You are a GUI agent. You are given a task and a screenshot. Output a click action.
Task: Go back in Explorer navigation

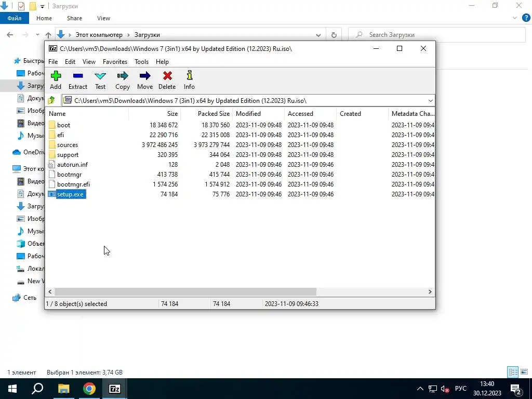pyautogui.click(x=10, y=35)
